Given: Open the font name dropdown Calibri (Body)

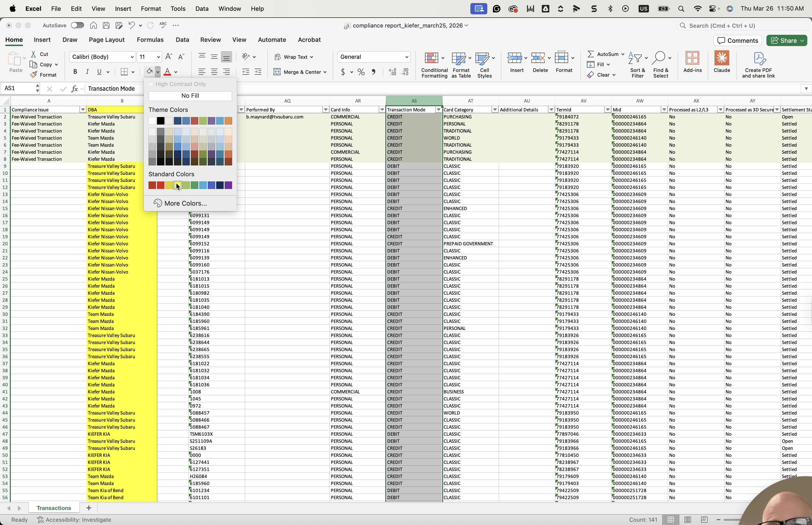Looking at the screenshot, I should [103, 57].
